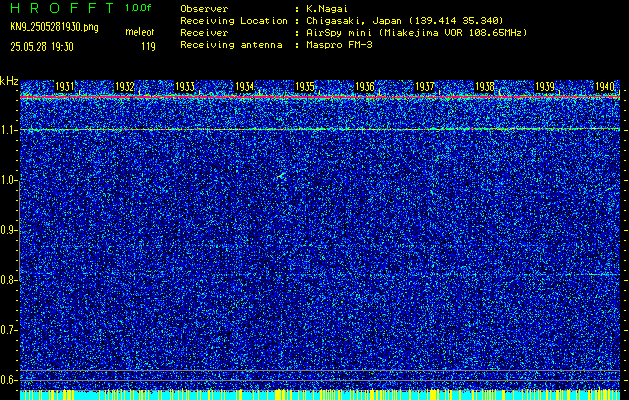Click the 0.9 kHz axis label

coord(8,230)
